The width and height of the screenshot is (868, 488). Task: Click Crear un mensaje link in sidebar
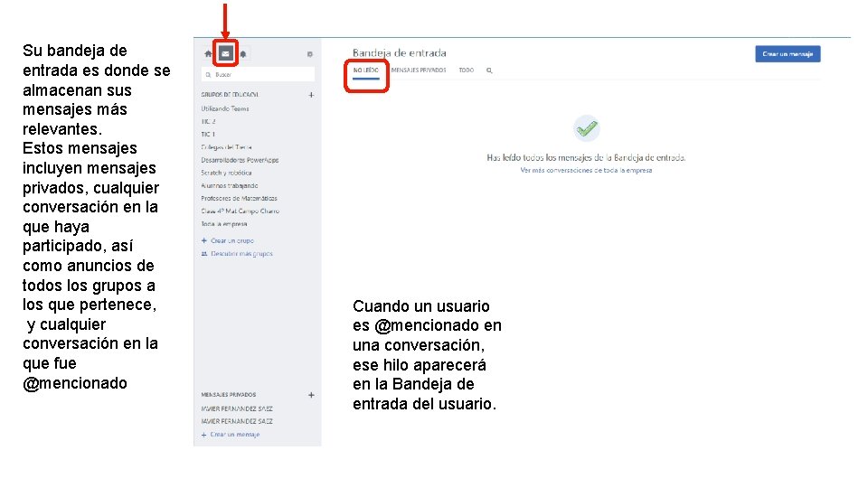[x=231, y=435]
